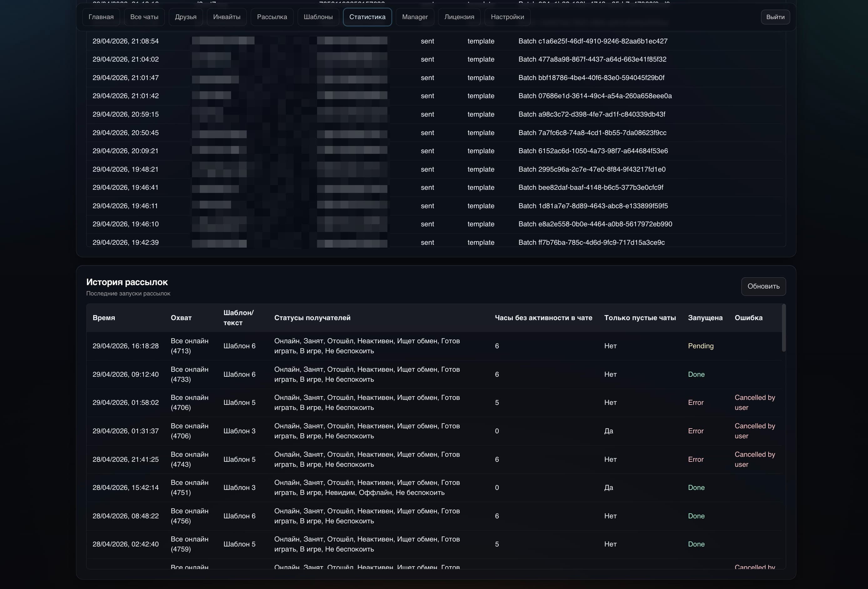Switch to Все чаты tab
This screenshot has width=868, height=589.
(x=144, y=17)
